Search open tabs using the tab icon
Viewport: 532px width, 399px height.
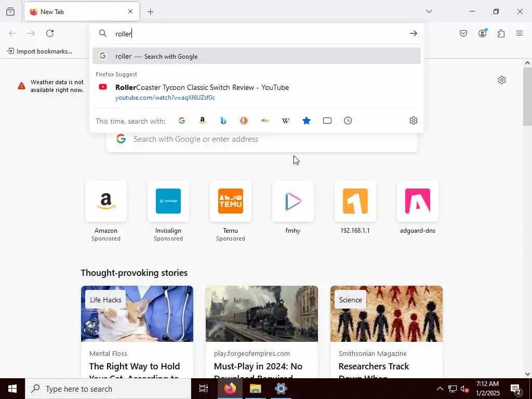(x=327, y=121)
